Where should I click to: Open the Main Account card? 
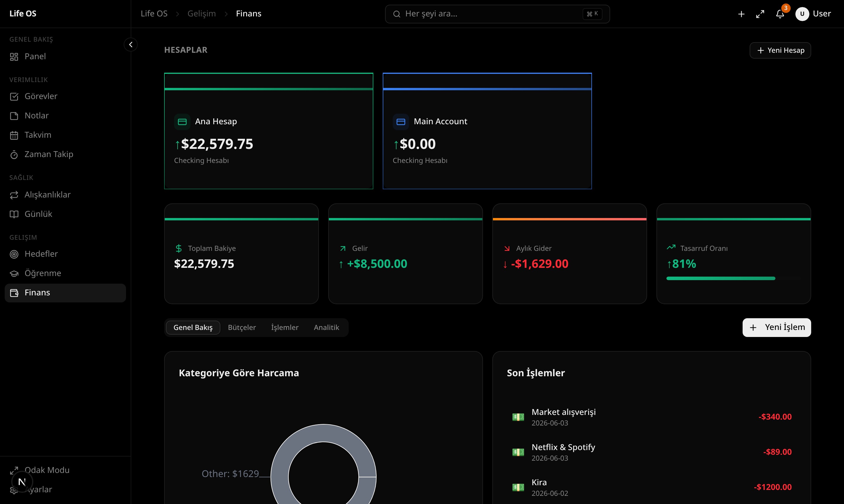(487, 131)
